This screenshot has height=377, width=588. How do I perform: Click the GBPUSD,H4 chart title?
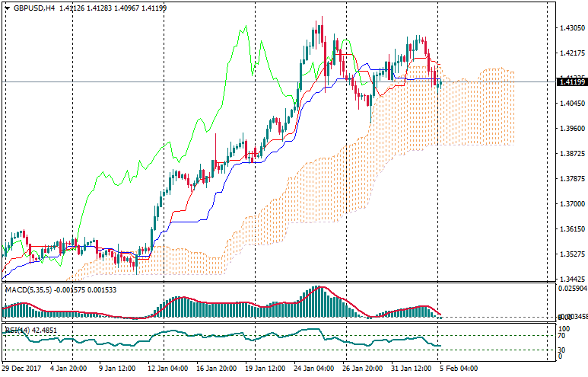coord(33,8)
